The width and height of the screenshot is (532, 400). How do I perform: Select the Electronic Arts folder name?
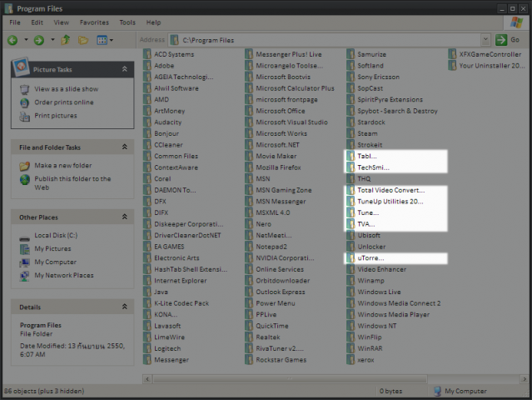coord(177,257)
